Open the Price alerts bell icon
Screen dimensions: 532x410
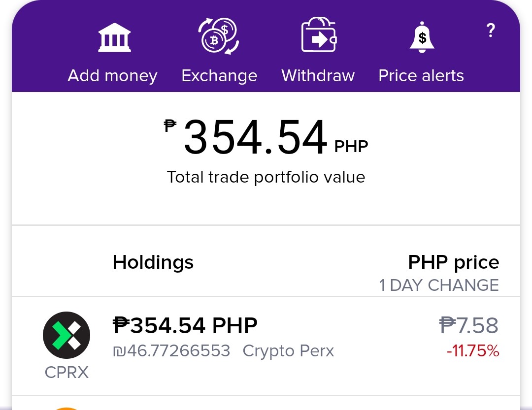[422, 37]
